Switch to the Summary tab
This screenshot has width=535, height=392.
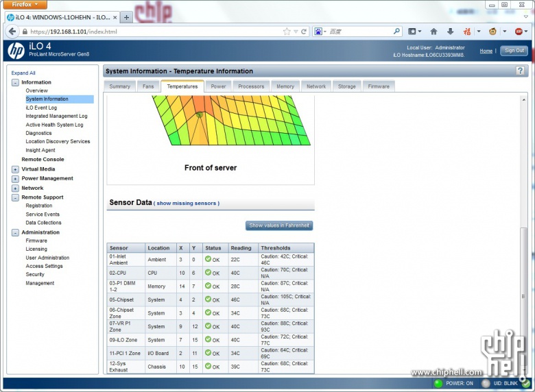(x=120, y=86)
